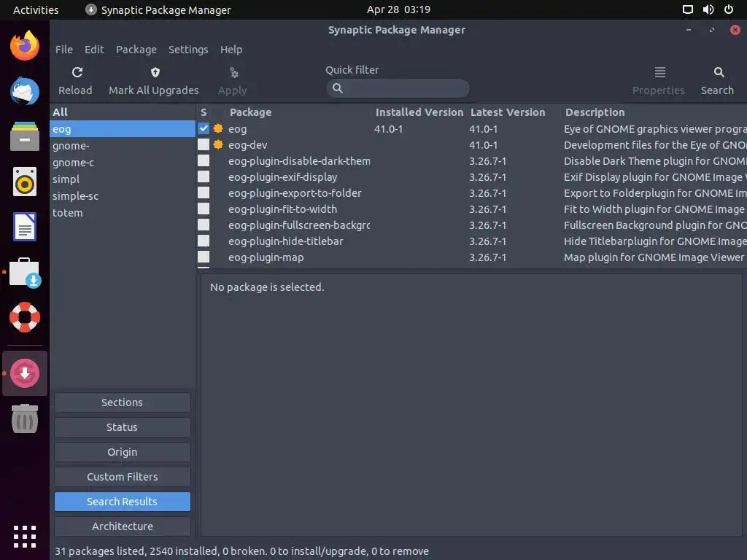Click the orange star icon beside eog
This screenshot has height=560, width=747.
[x=218, y=128]
